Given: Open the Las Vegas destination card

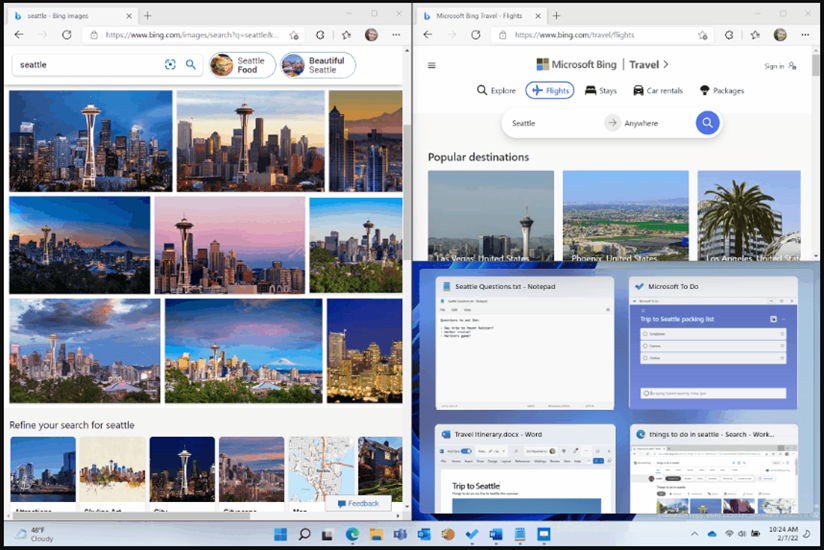Looking at the screenshot, I should pos(491,215).
